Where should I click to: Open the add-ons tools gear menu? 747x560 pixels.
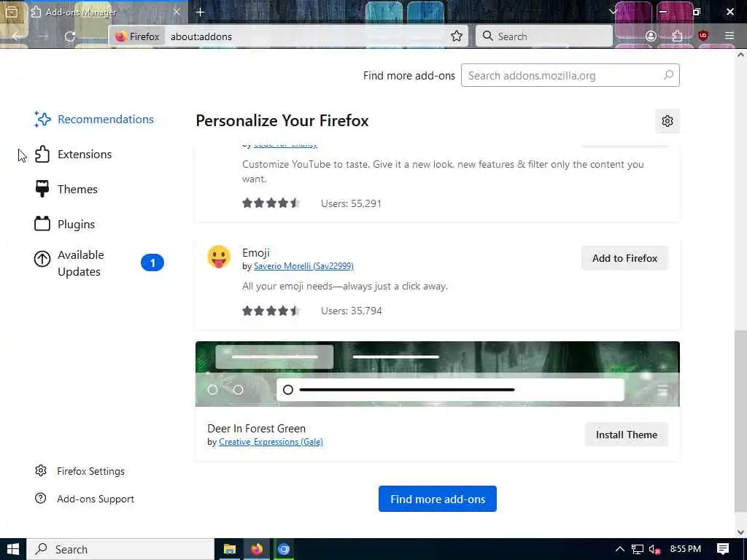point(667,121)
